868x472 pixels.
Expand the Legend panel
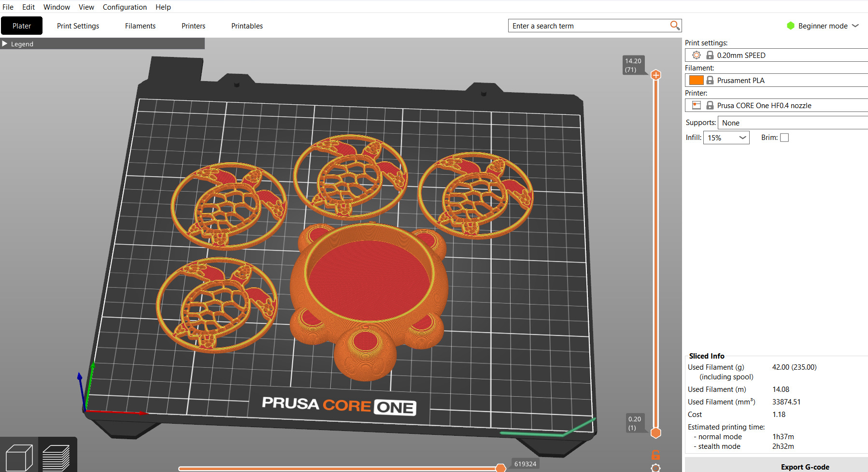tap(5, 43)
